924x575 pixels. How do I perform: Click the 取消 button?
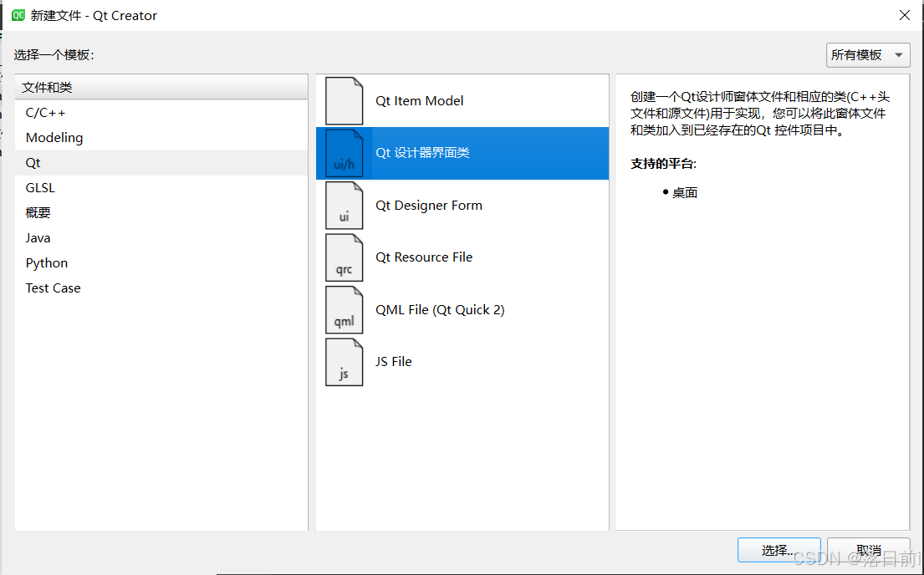[x=869, y=550]
